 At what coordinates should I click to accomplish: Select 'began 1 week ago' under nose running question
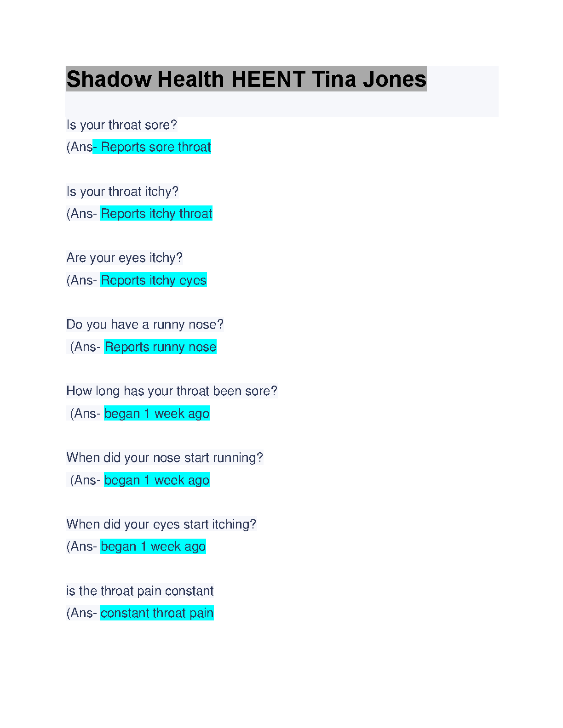[x=157, y=480]
